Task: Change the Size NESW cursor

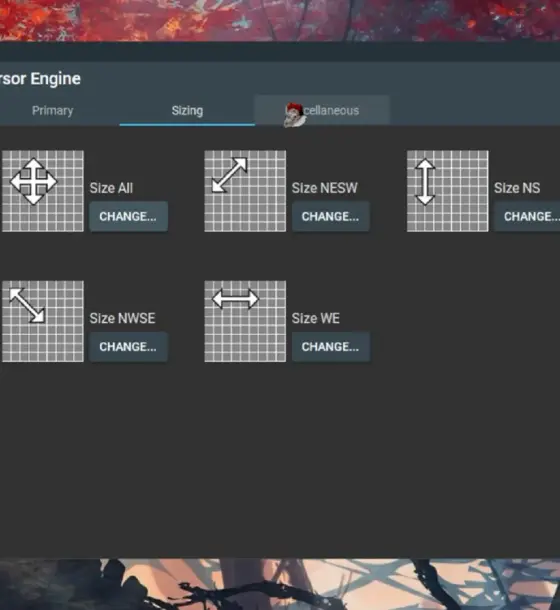Action: (331, 216)
